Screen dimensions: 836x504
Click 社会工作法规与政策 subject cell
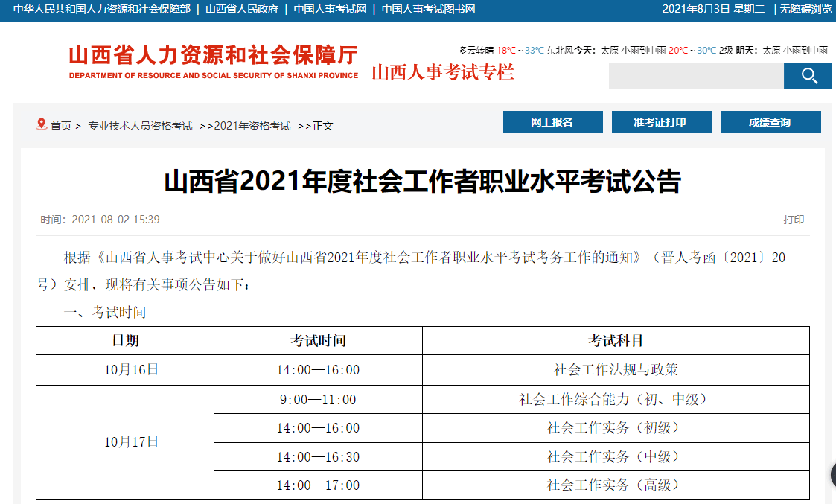pyautogui.click(x=616, y=369)
